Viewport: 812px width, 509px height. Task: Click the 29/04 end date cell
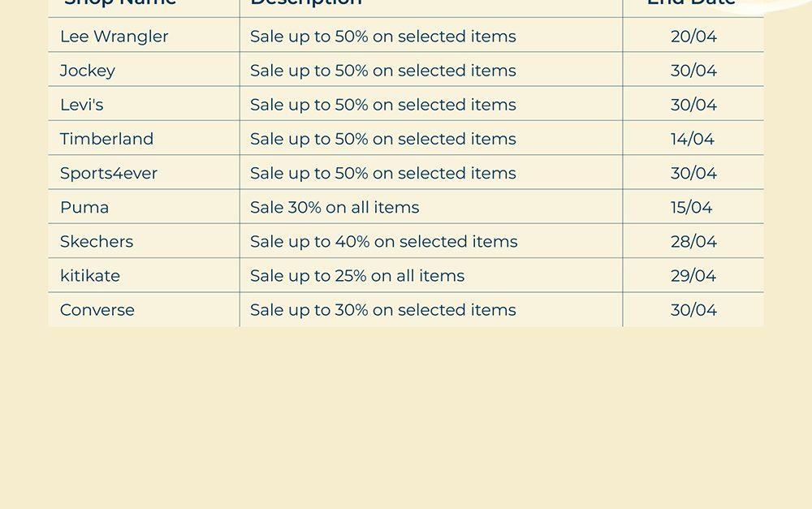[x=693, y=275]
